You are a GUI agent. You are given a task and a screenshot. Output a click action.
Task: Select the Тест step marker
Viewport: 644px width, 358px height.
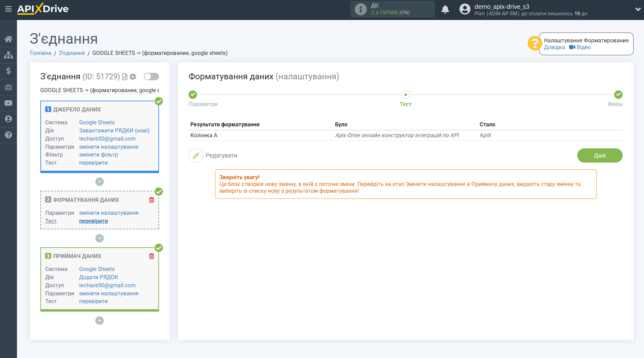pyautogui.click(x=406, y=94)
